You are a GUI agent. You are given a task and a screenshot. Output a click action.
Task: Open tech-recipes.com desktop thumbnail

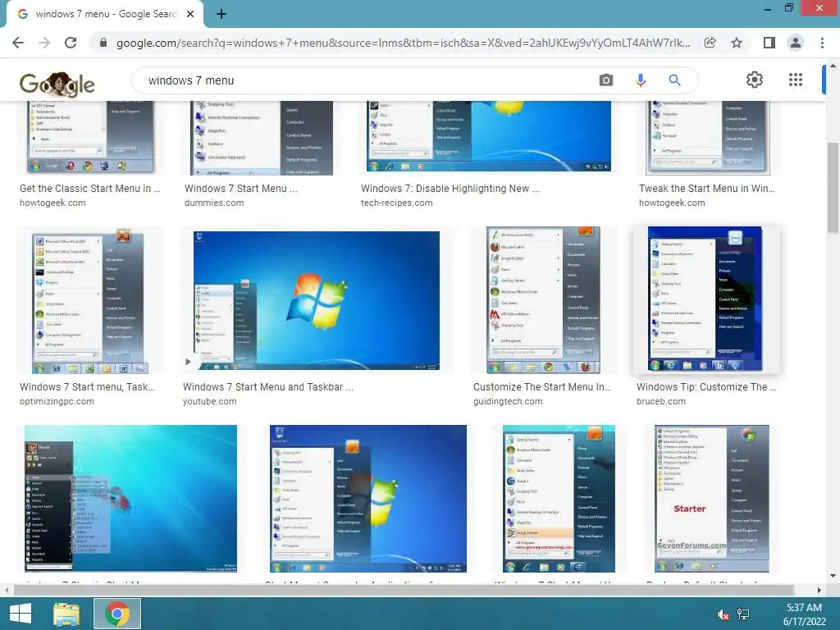(489, 137)
